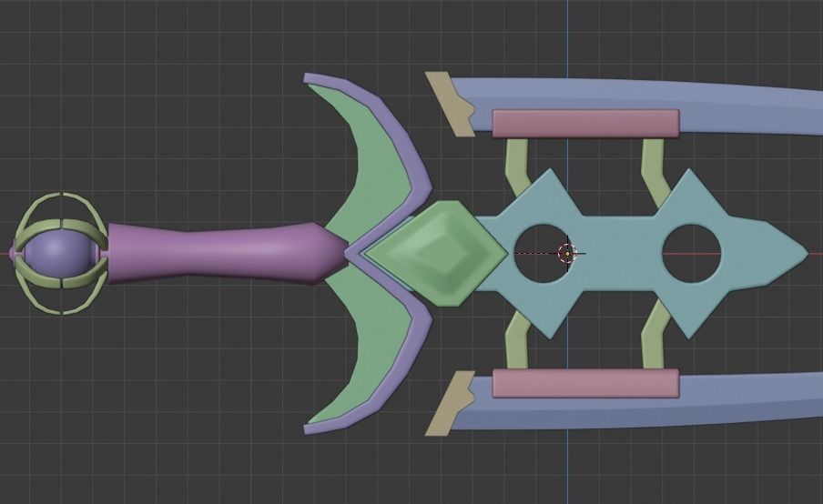Select the green diamond-shaped gem
The image size is (823, 504).
point(437,253)
